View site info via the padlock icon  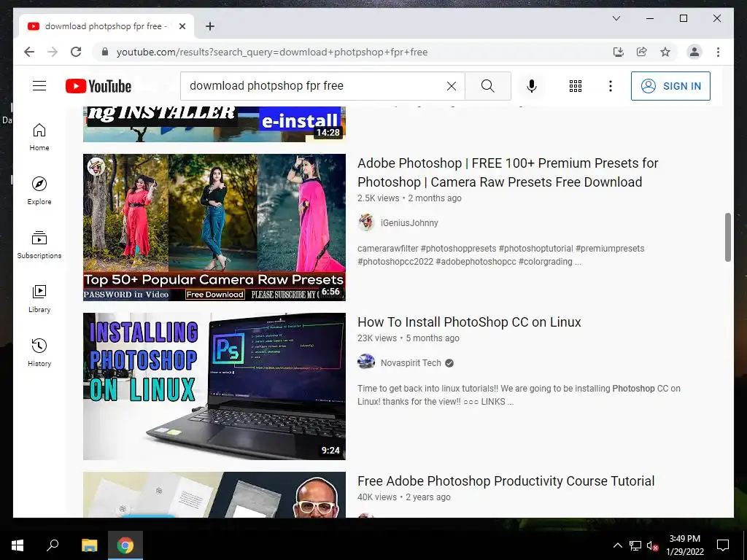(x=105, y=52)
